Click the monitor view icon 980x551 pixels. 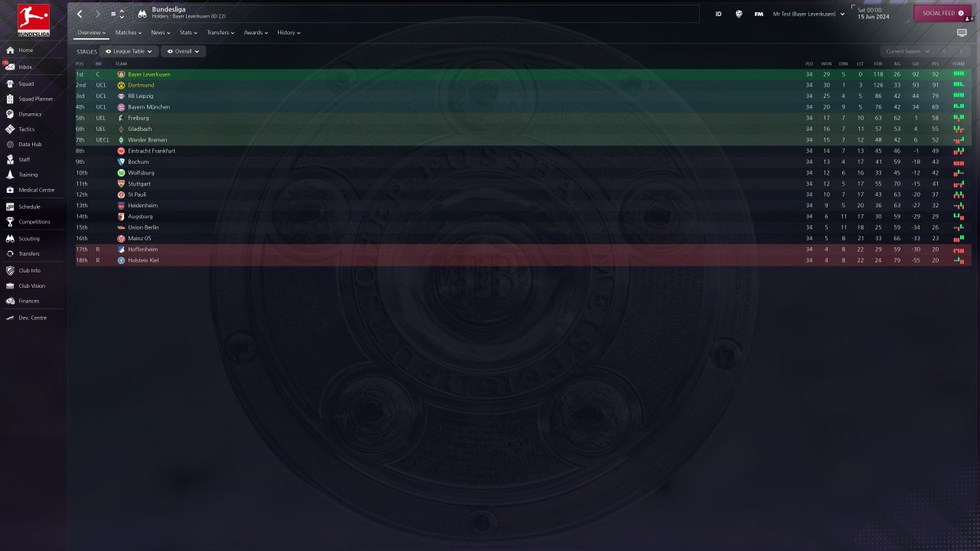click(962, 33)
